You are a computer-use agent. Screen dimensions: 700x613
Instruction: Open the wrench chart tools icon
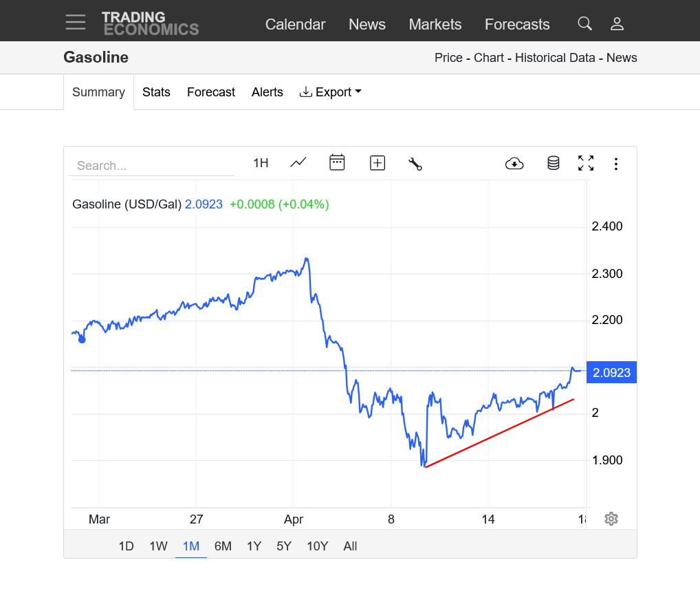pyautogui.click(x=415, y=164)
